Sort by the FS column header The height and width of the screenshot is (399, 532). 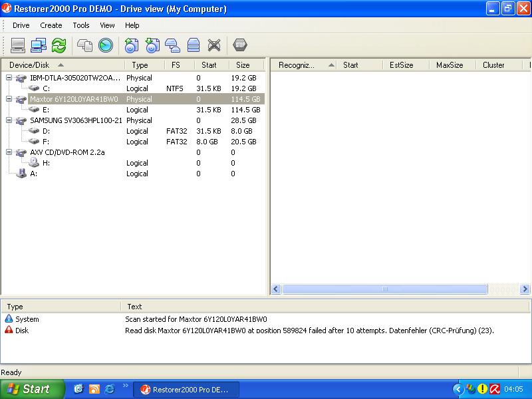pyautogui.click(x=180, y=65)
